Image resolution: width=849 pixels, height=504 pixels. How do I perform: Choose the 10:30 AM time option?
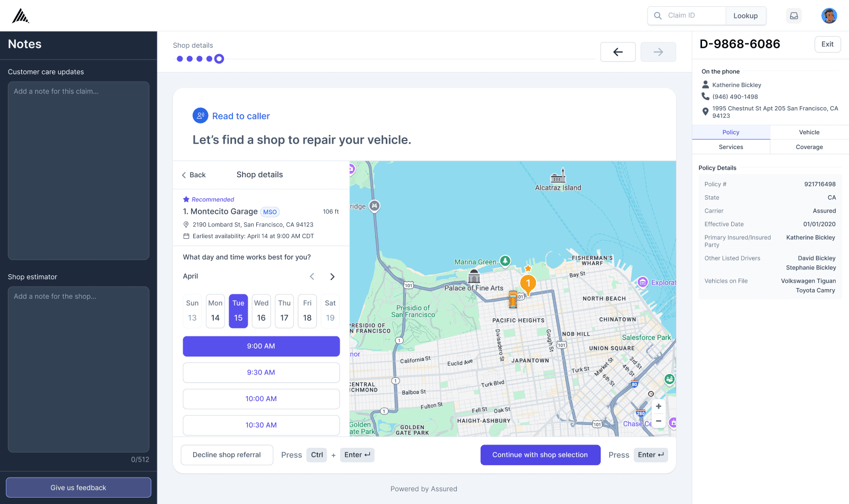[261, 425]
